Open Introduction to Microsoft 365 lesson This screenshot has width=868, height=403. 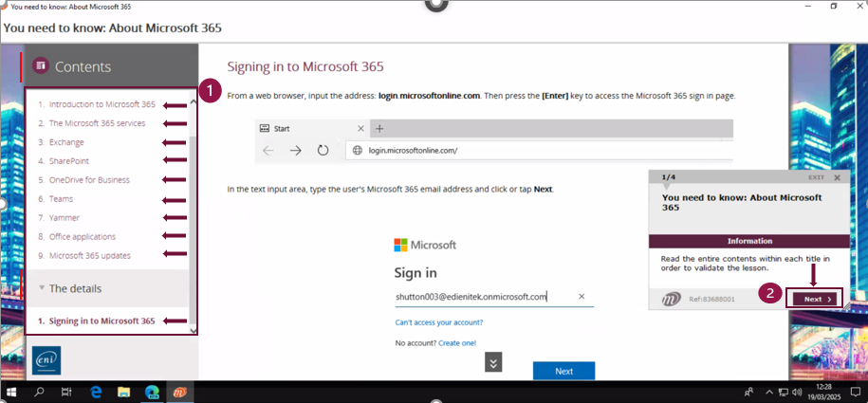(102, 104)
